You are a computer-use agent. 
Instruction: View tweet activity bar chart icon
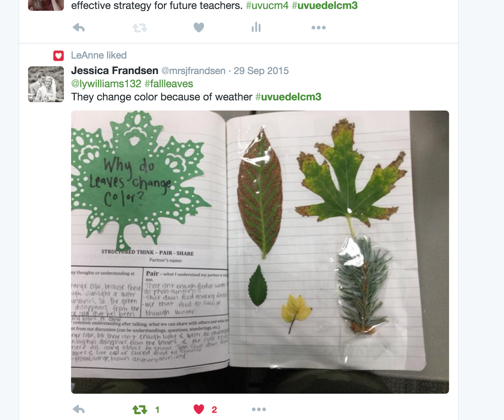[256, 27]
